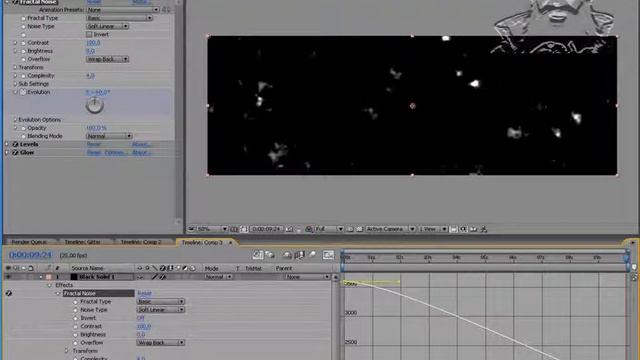Toggle the Brightness stopwatch in Effect Controls
This screenshot has width=640, height=360.
click(23, 51)
